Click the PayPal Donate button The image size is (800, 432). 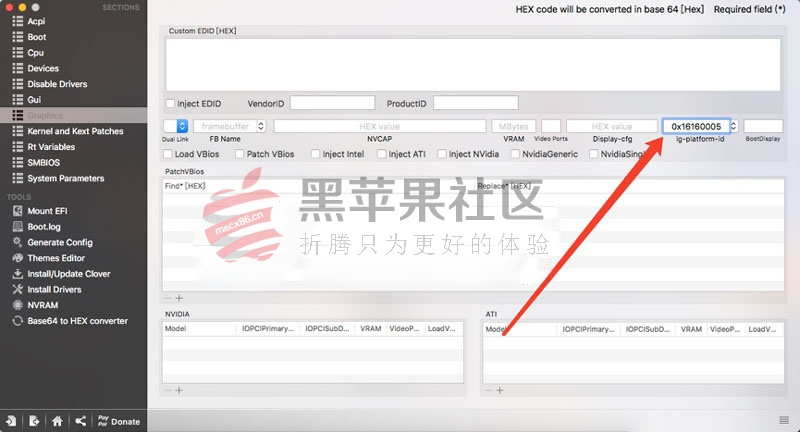point(119,421)
